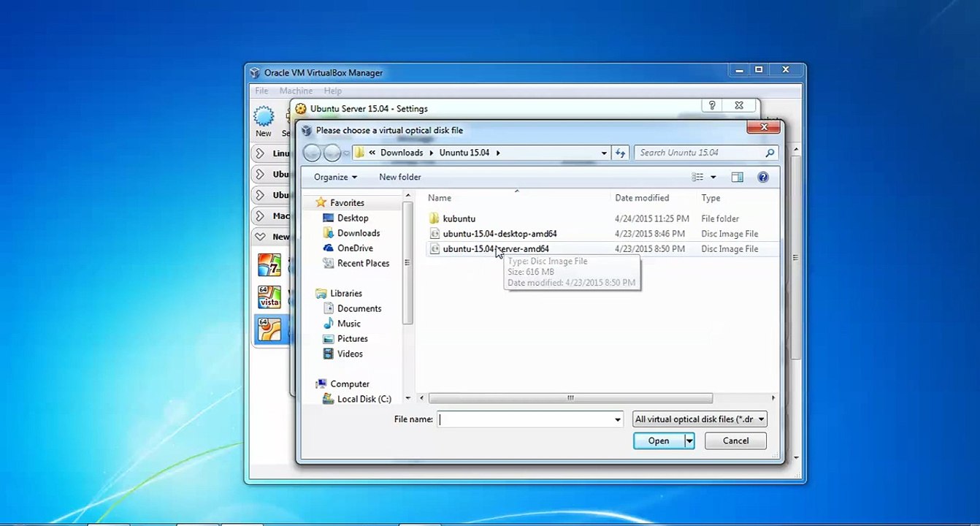Open the view options dropdown arrow
Viewport: 980px width, 526px height.
(x=713, y=177)
